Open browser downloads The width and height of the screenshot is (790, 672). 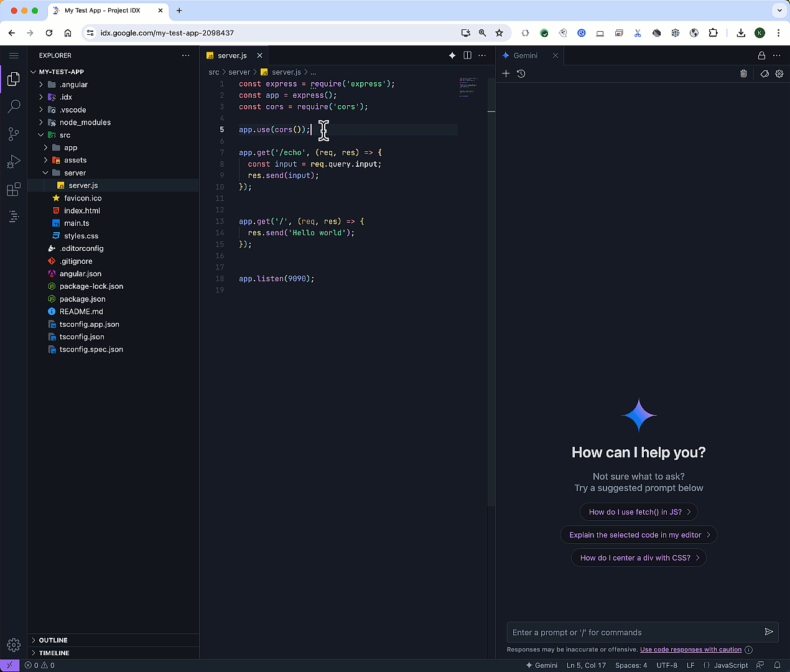coord(741,33)
